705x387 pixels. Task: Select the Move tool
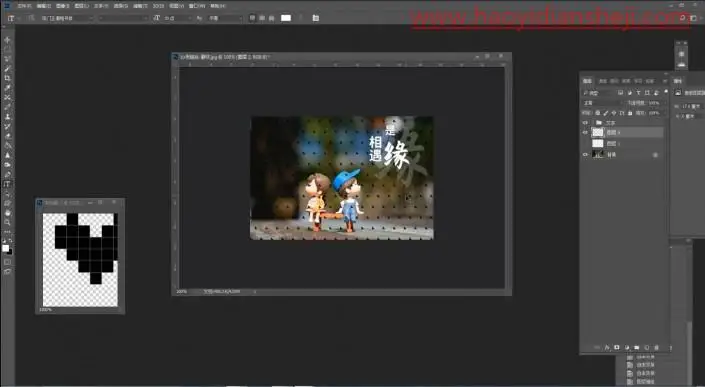7,40
